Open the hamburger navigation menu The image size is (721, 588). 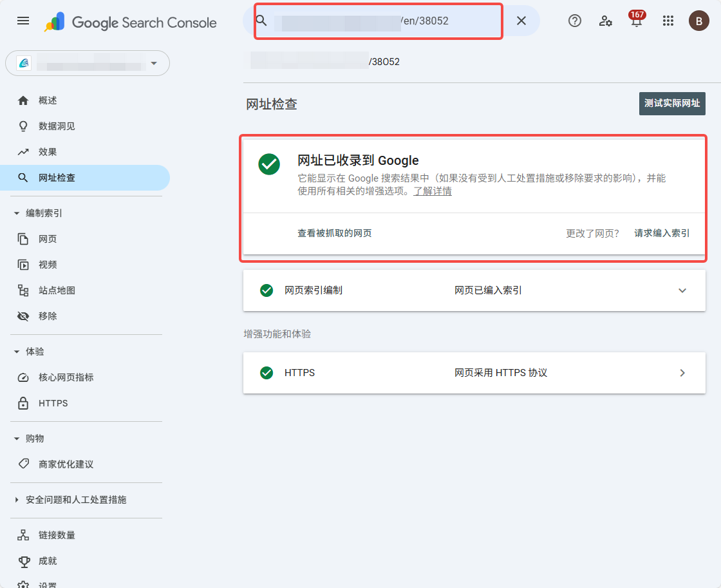pyautogui.click(x=23, y=21)
